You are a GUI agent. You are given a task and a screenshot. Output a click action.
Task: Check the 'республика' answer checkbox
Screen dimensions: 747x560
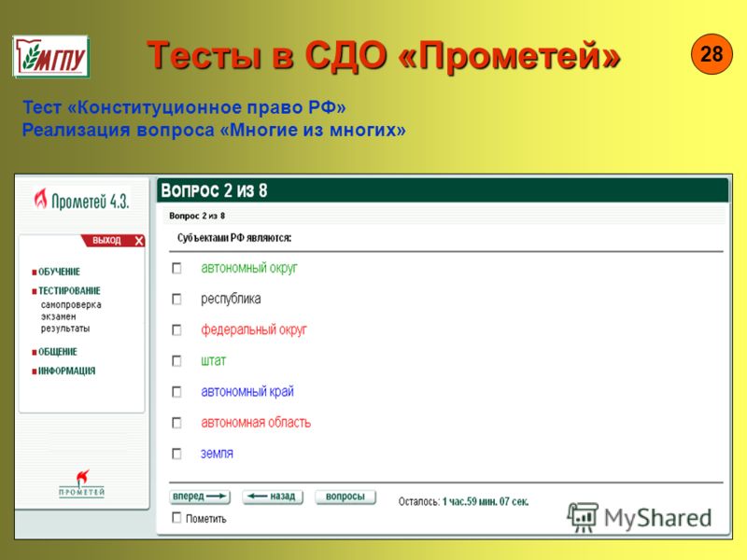coord(176,299)
